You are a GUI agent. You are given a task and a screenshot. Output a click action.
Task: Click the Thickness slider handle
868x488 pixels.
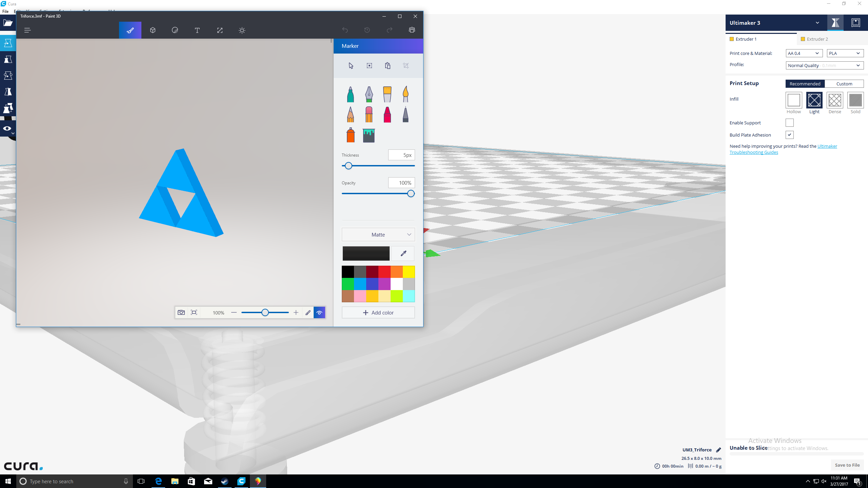(348, 166)
